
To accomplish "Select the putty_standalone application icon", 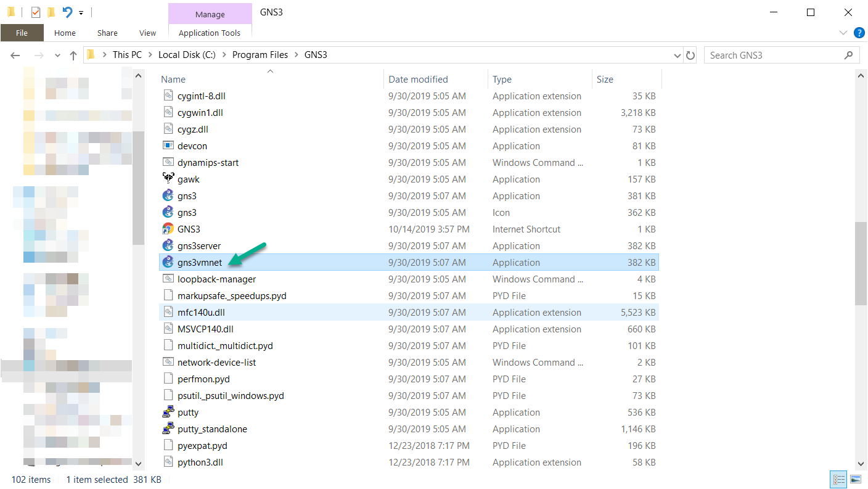I will click(168, 429).
